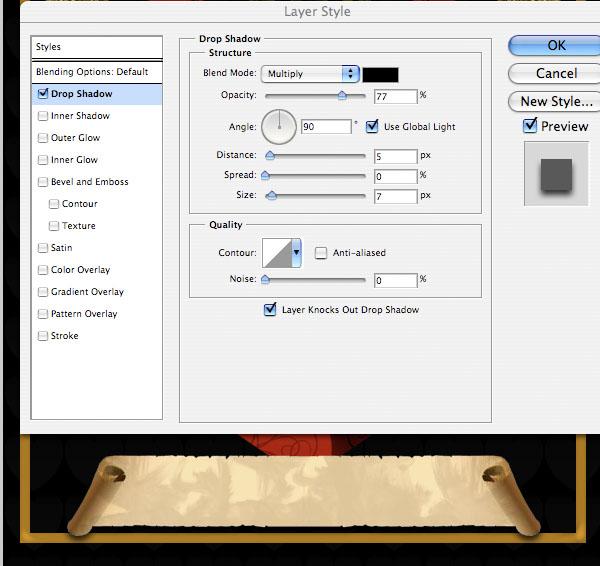Click the Contour curve thumbnail
This screenshot has height=566, width=600.
click(x=277, y=253)
